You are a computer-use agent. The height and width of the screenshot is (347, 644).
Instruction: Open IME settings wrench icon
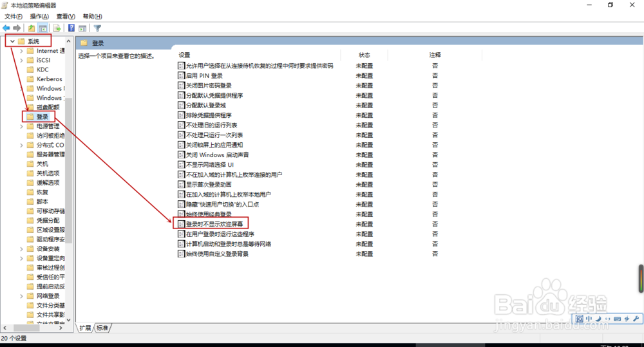[x=636, y=319]
